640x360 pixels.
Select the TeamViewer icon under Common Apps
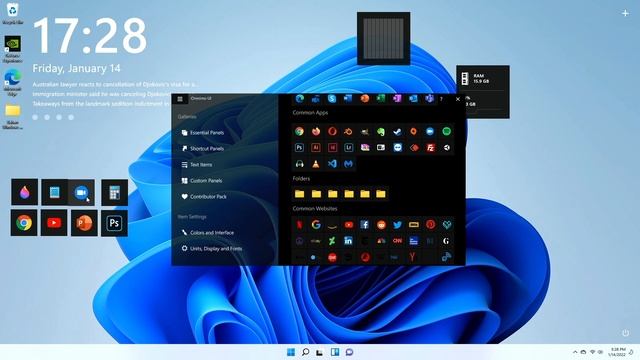coord(397,148)
